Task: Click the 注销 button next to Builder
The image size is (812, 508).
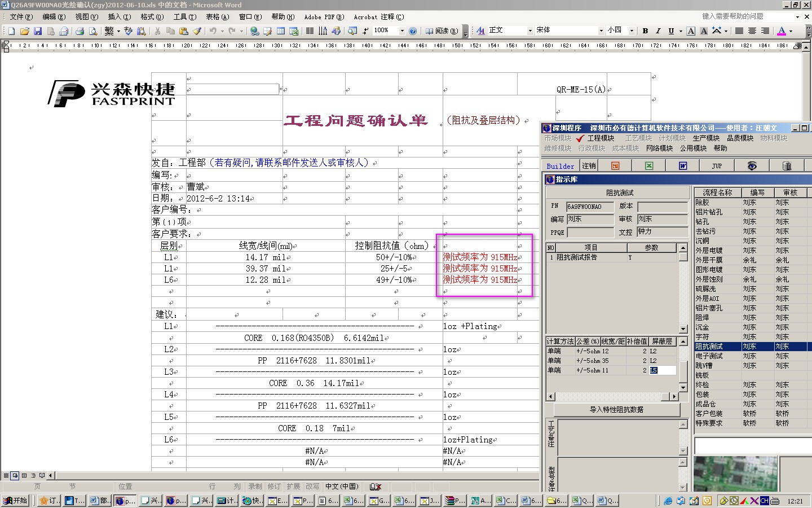Action: coord(589,166)
